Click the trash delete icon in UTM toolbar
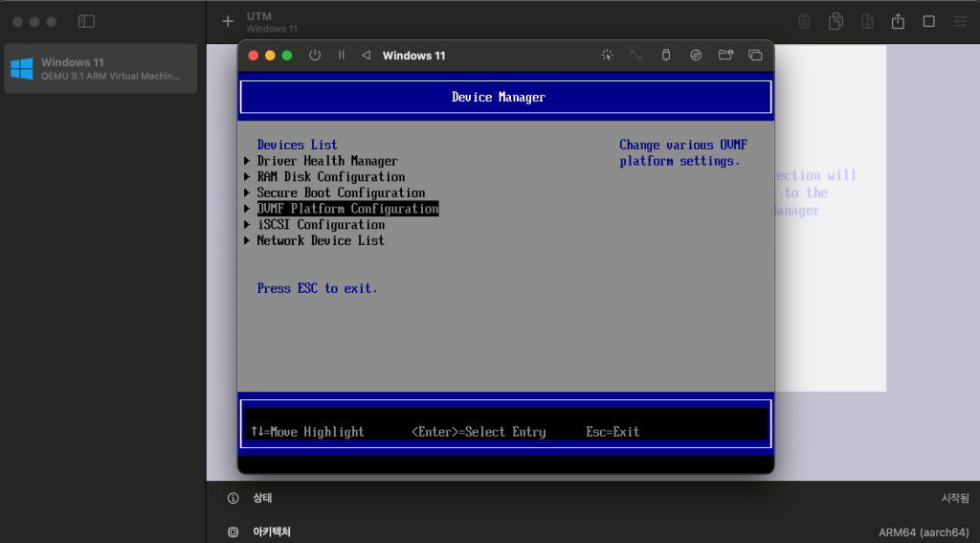980x543 pixels. [804, 21]
